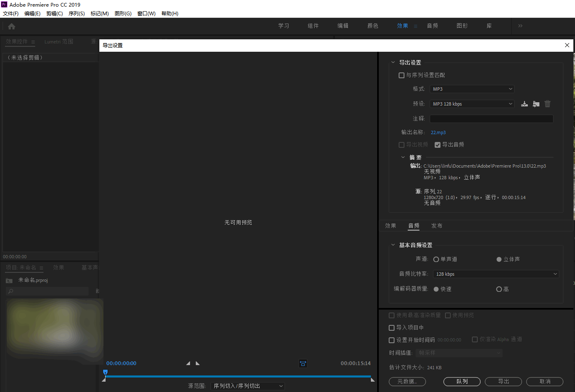Open the 编辑(E) menu
Image resolution: width=575 pixels, height=392 pixels.
tap(32, 14)
